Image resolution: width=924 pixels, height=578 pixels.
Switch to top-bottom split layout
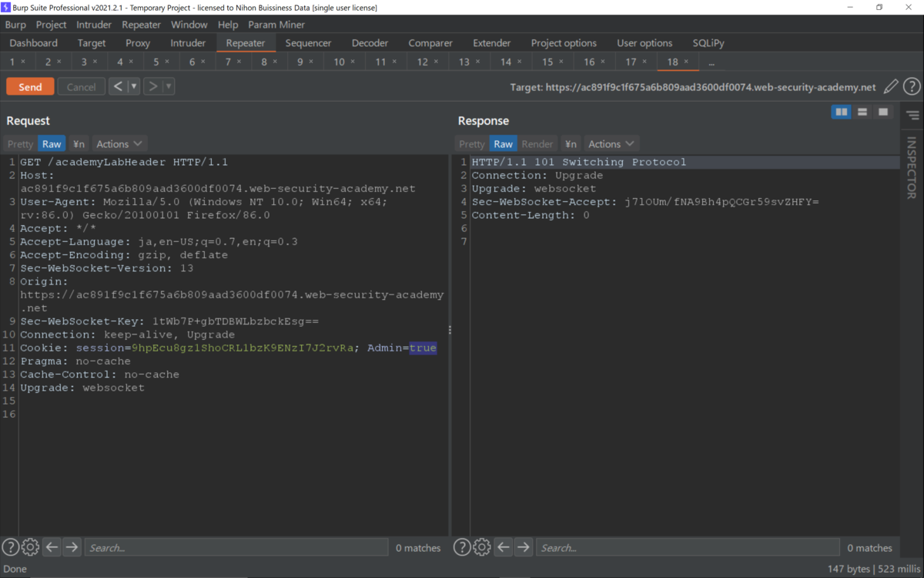(x=862, y=113)
